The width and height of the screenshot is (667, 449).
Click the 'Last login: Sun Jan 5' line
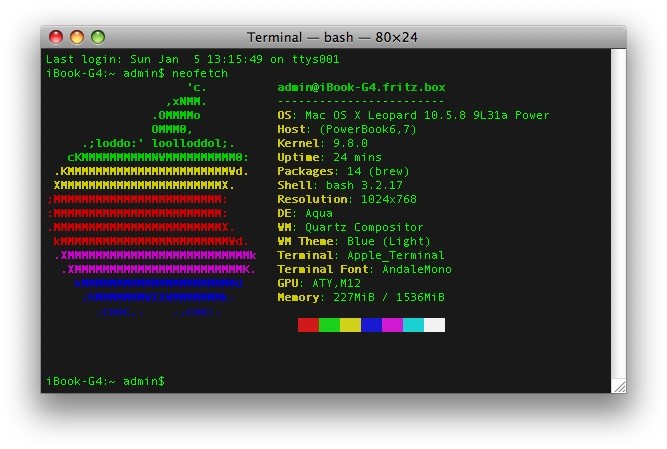[193, 59]
